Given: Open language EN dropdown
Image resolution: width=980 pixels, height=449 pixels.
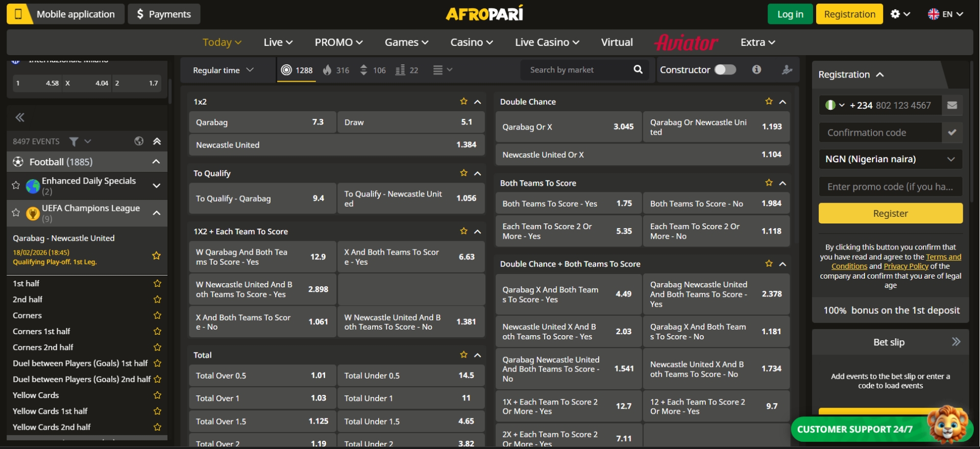Looking at the screenshot, I should [x=945, y=14].
